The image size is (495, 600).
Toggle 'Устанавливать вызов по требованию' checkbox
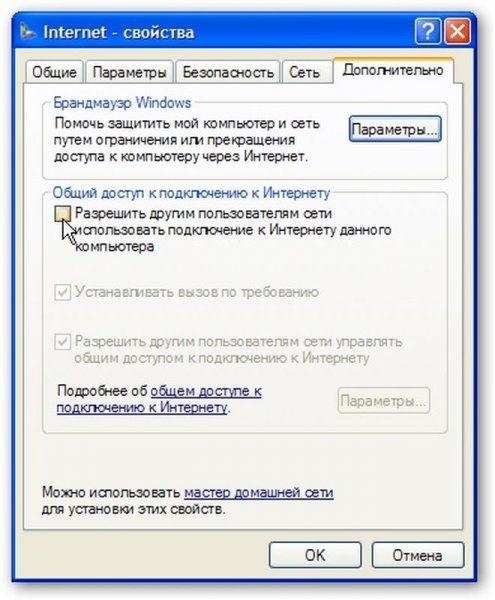point(62,292)
